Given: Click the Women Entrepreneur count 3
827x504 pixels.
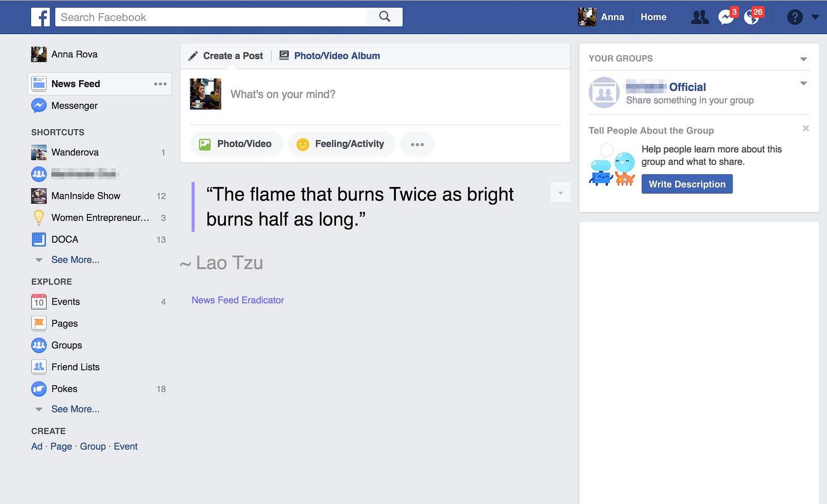Looking at the screenshot, I should click(163, 218).
